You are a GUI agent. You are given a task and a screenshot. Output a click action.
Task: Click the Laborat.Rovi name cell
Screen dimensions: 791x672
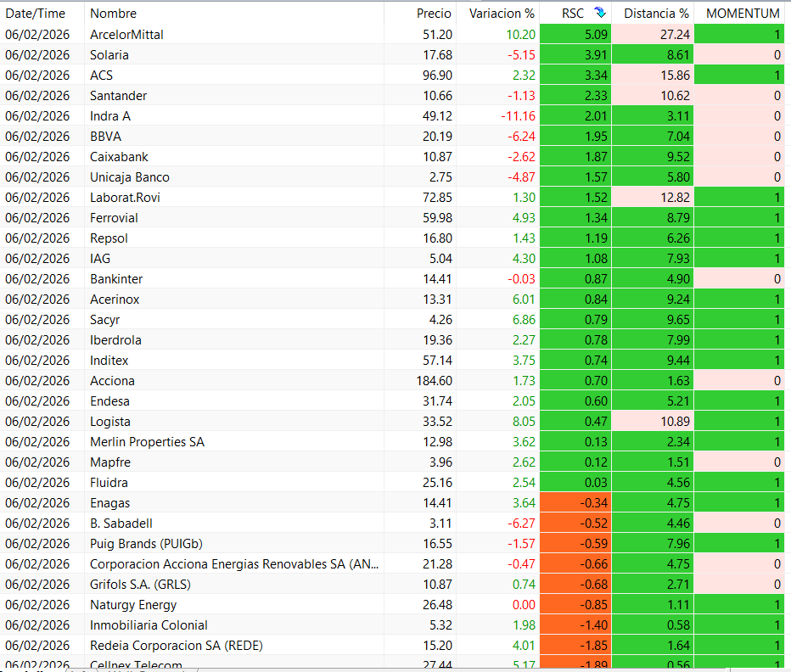(x=125, y=197)
